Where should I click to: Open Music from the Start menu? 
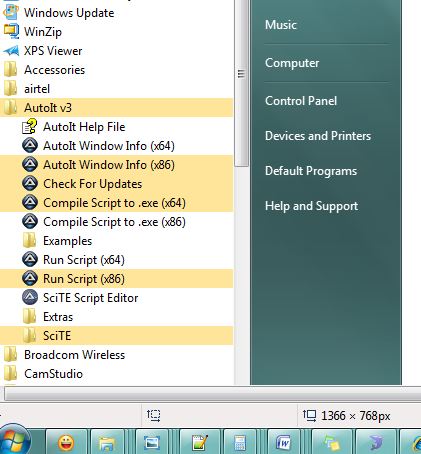281,25
